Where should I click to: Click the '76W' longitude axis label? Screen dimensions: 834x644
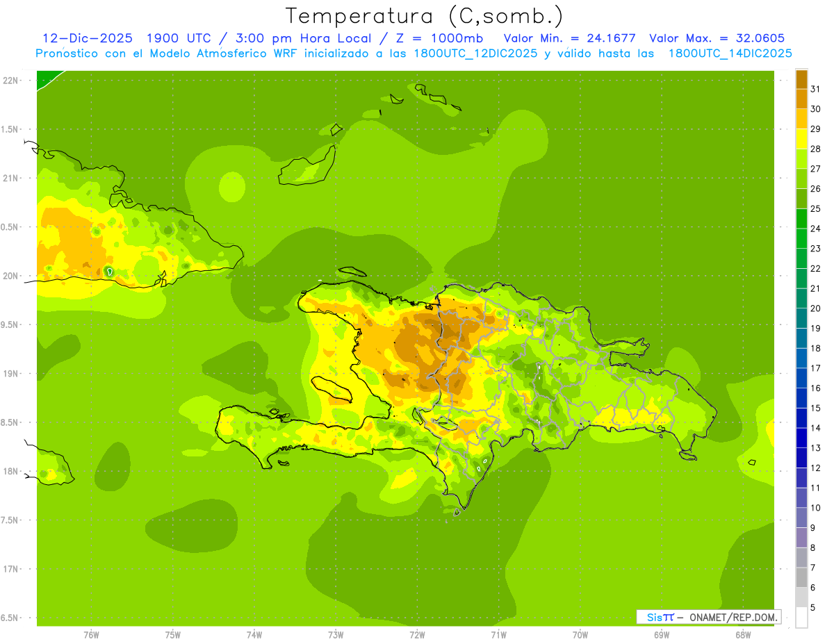(91, 634)
